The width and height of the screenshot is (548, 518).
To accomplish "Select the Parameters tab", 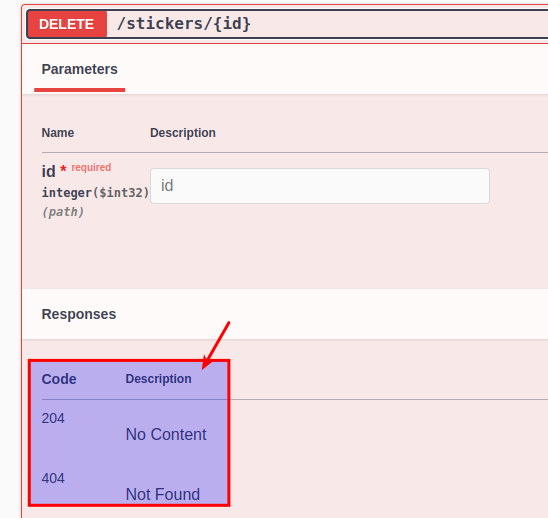I will click(x=80, y=69).
